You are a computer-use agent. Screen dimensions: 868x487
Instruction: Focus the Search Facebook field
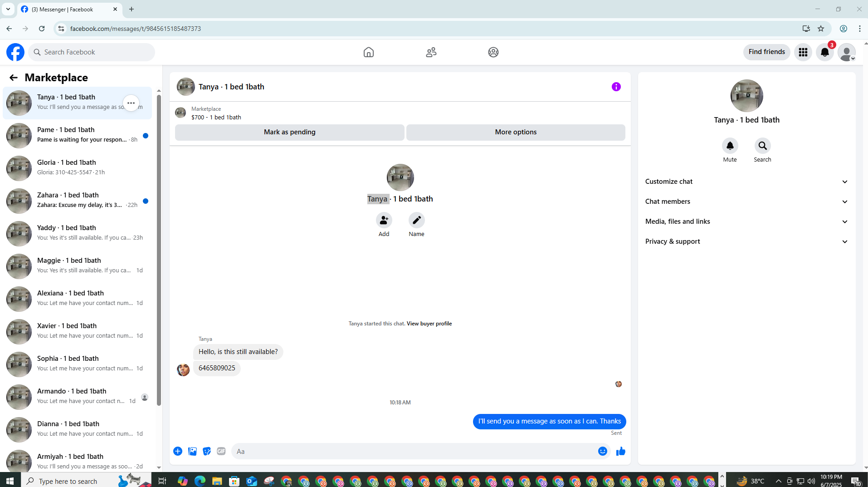click(92, 52)
